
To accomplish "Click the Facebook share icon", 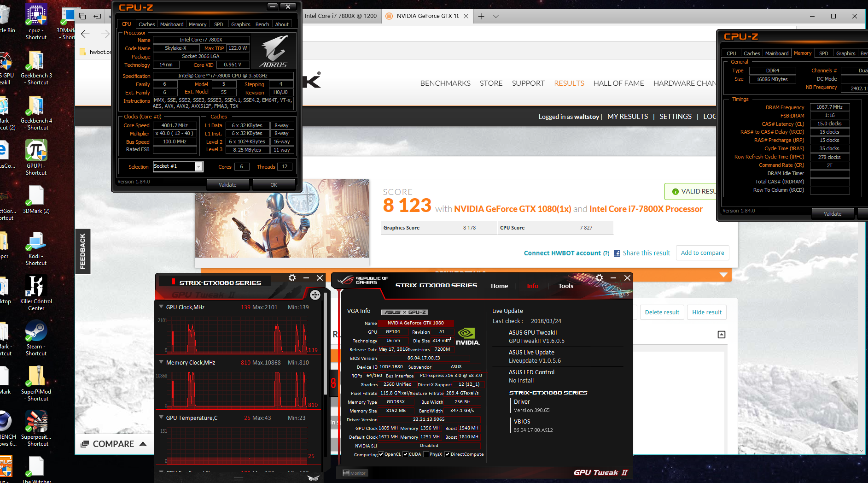I will pyautogui.click(x=617, y=253).
